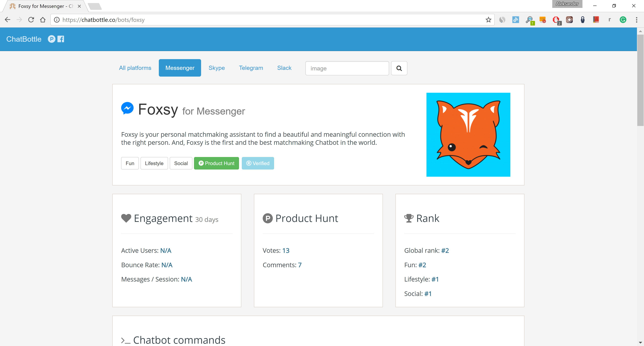View site information icon in address bar
This screenshot has width=644, height=346.
click(x=57, y=20)
